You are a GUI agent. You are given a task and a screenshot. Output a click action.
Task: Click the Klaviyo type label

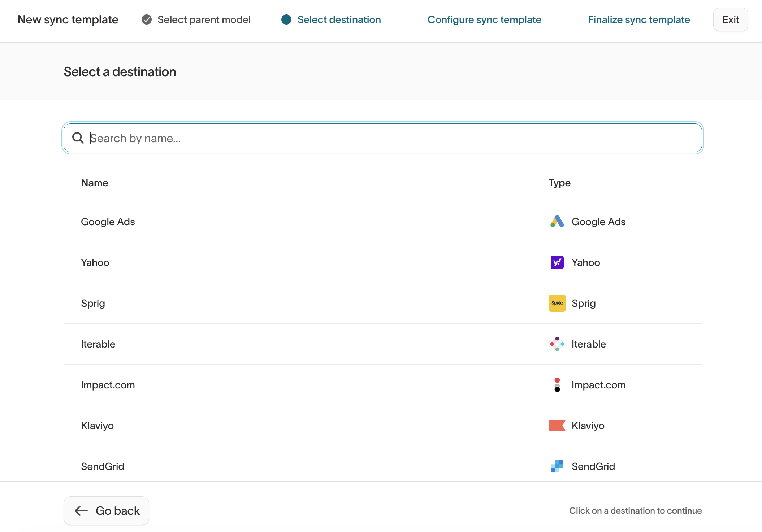click(x=588, y=426)
